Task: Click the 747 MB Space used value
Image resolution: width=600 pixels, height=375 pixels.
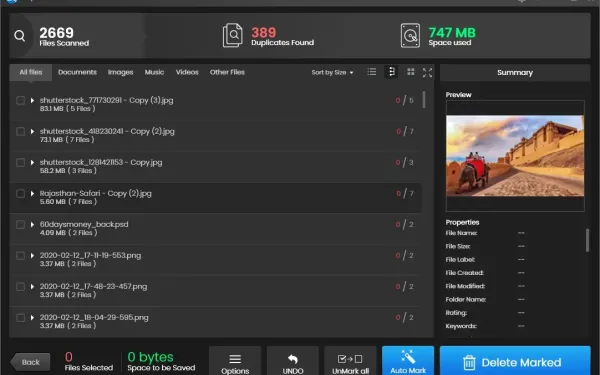Action: [452, 33]
